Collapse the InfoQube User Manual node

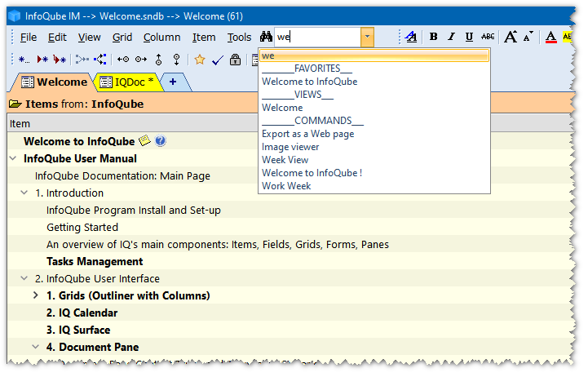[x=13, y=158]
